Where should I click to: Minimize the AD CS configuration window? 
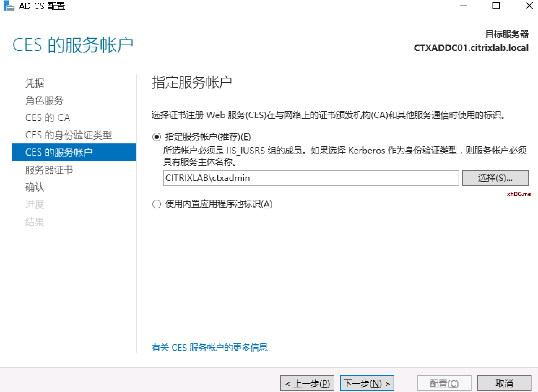pyautogui.click(x=463, y=6)
